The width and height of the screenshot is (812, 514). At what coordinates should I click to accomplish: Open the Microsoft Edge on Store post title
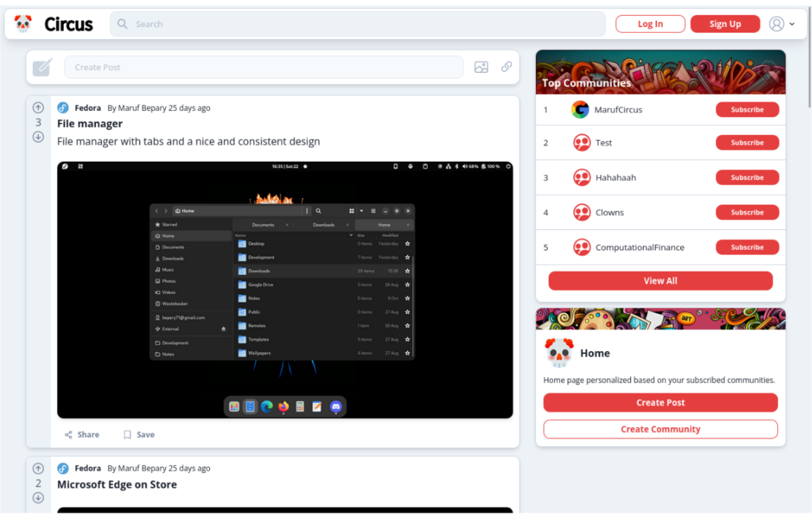(x=117, y=485)
